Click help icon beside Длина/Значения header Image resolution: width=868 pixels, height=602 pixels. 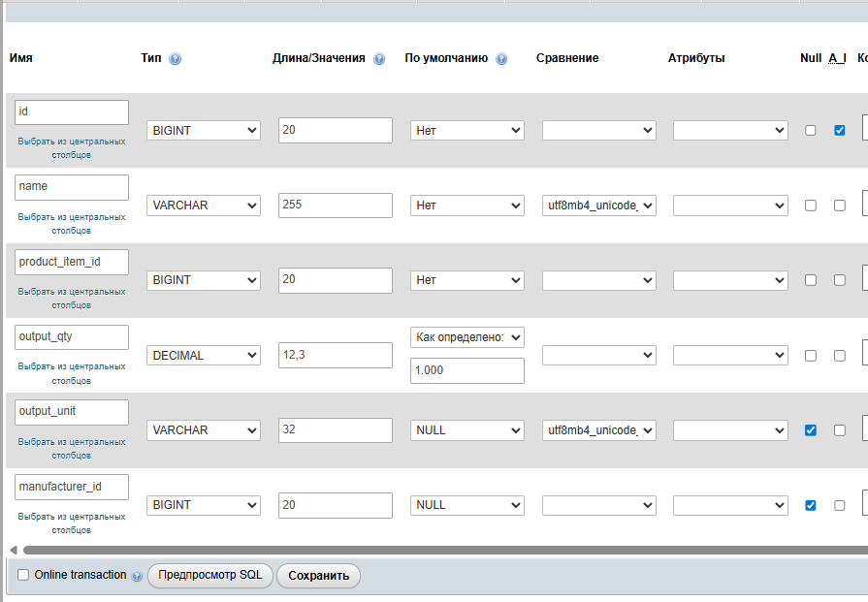click(379, 59)
